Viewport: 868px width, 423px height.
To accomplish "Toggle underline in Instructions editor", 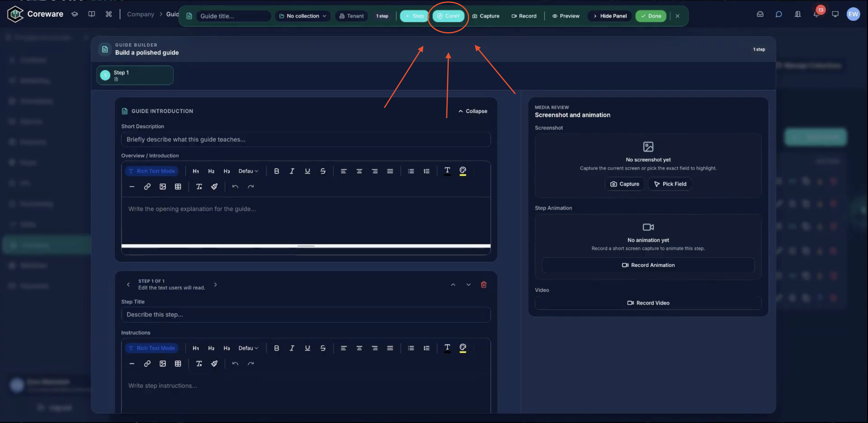I will pos(307,348).
